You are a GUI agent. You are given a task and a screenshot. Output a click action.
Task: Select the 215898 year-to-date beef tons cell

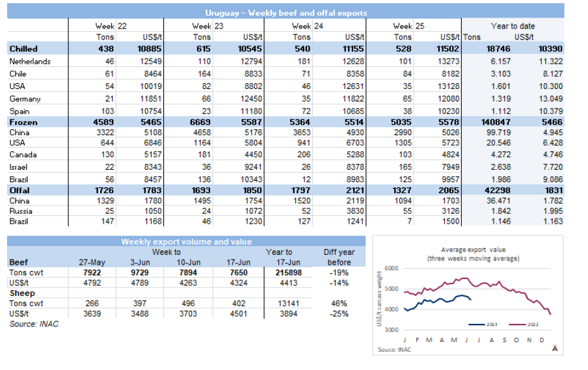[279, 273]
